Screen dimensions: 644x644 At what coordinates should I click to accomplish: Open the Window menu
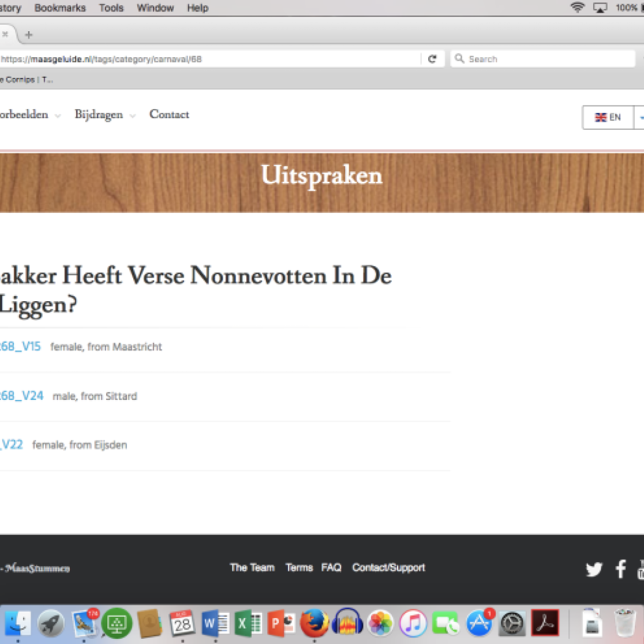tap(155, 8)
